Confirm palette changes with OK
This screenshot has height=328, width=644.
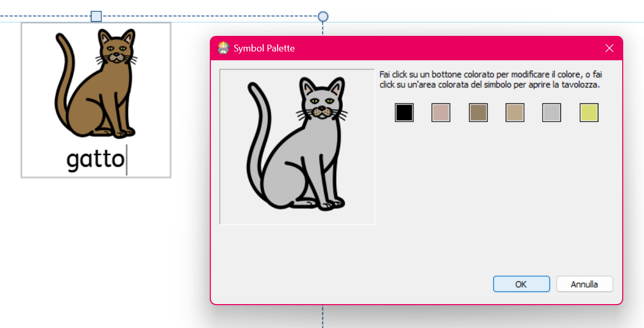coord(521,284)
